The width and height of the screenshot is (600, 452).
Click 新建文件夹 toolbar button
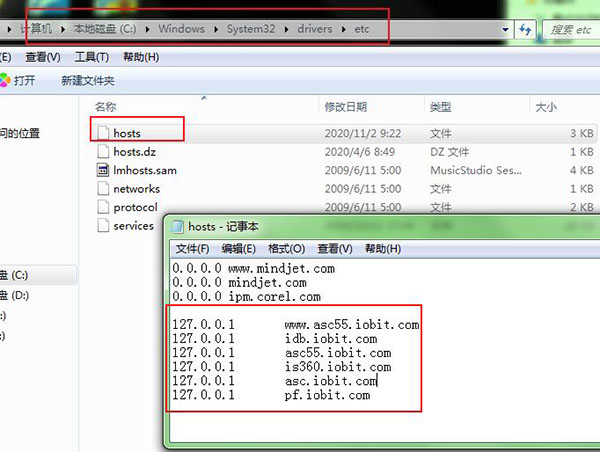tap(88, 80)
